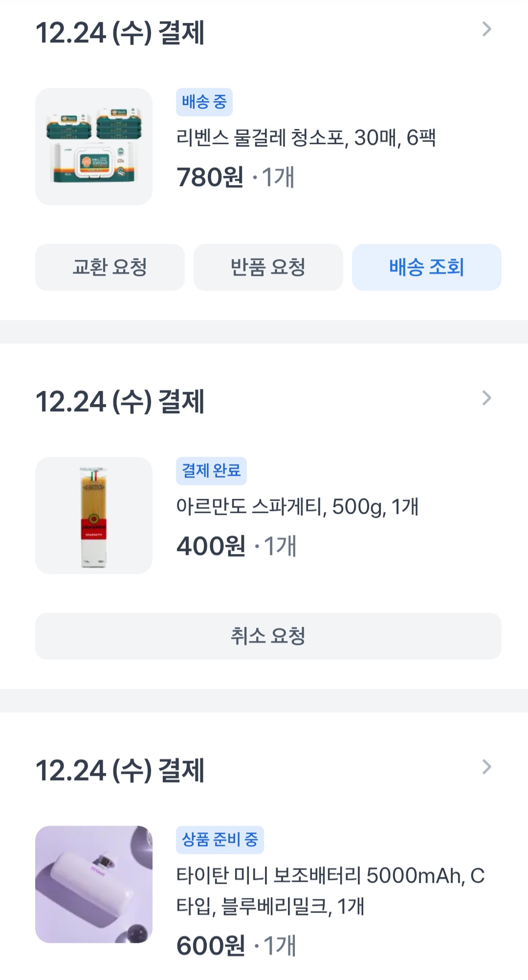Screen dimensions: 528x980
Task: Tap the 결제 완료 status badge
Action: coord(211,471)
